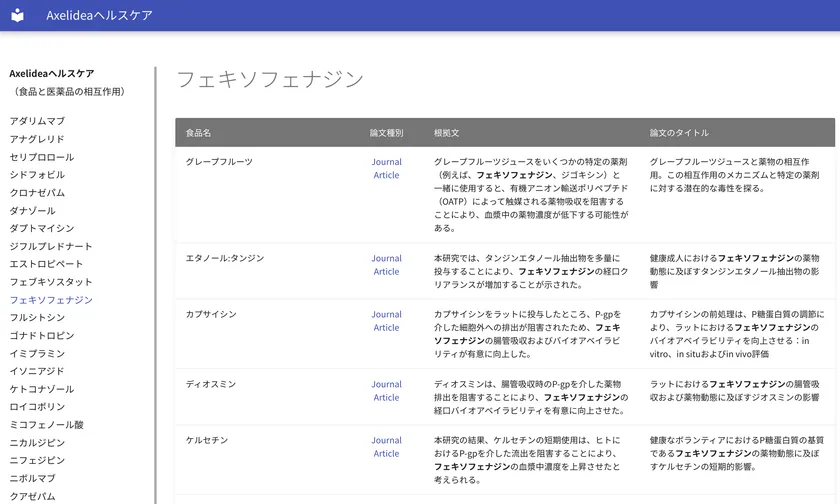Go to クロナゼパム entry
The image size is (840, 504).
point(37,192)
